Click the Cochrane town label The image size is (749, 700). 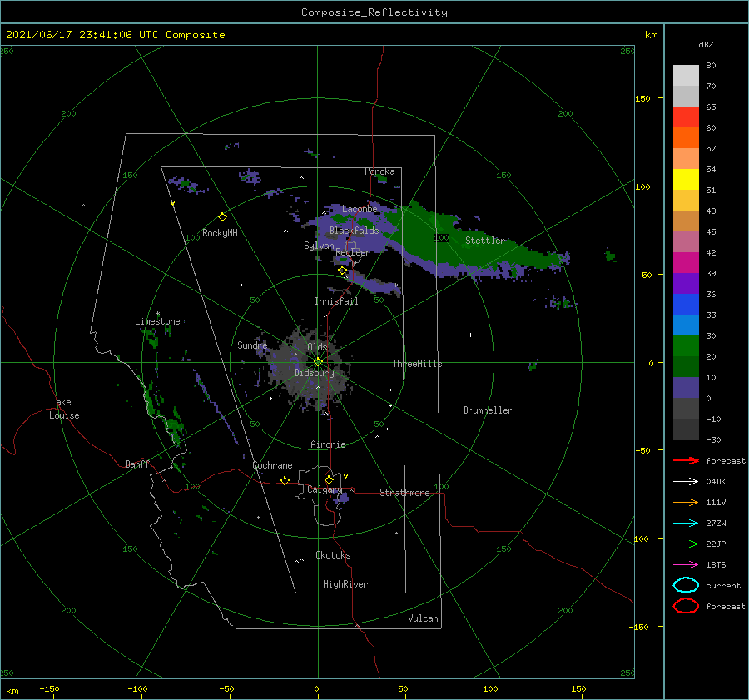(x=272, y=465)
